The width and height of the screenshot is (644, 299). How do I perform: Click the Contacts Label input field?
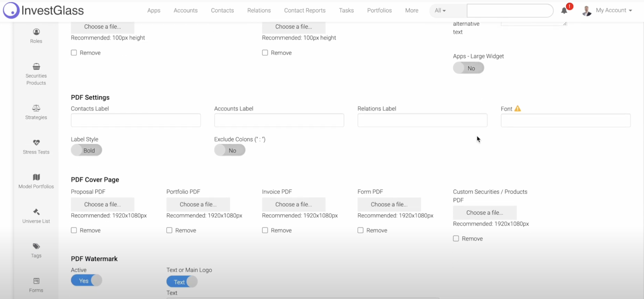pos(136,120)
